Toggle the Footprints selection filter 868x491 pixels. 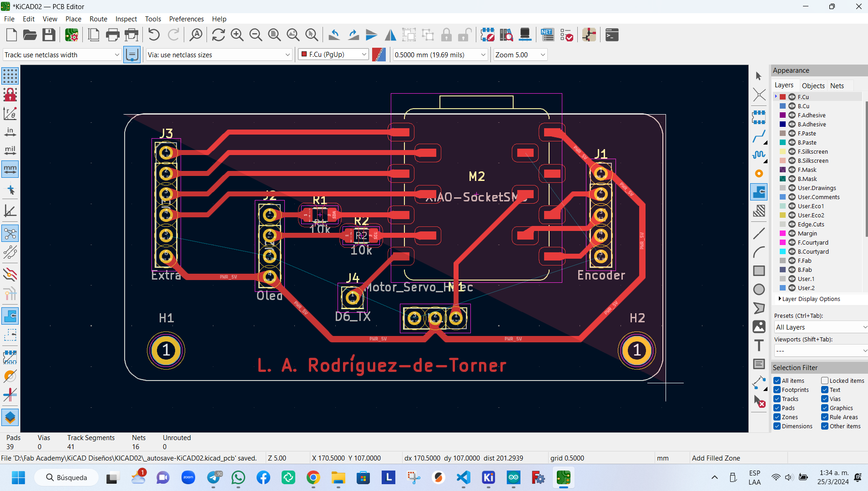coord(777,390)
